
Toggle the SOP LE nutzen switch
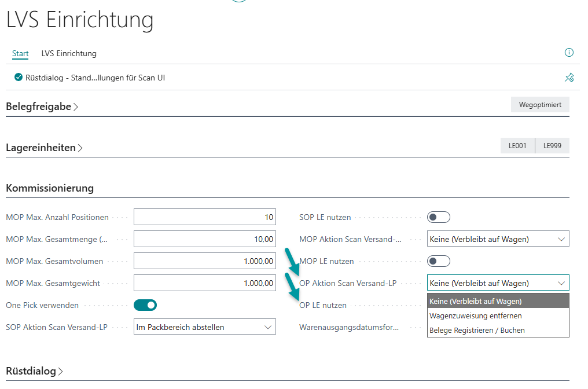coord(438,217)
